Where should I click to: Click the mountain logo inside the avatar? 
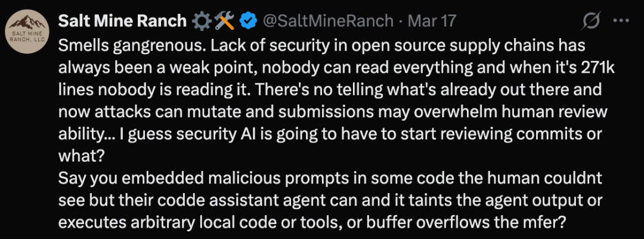click(27, 26)
